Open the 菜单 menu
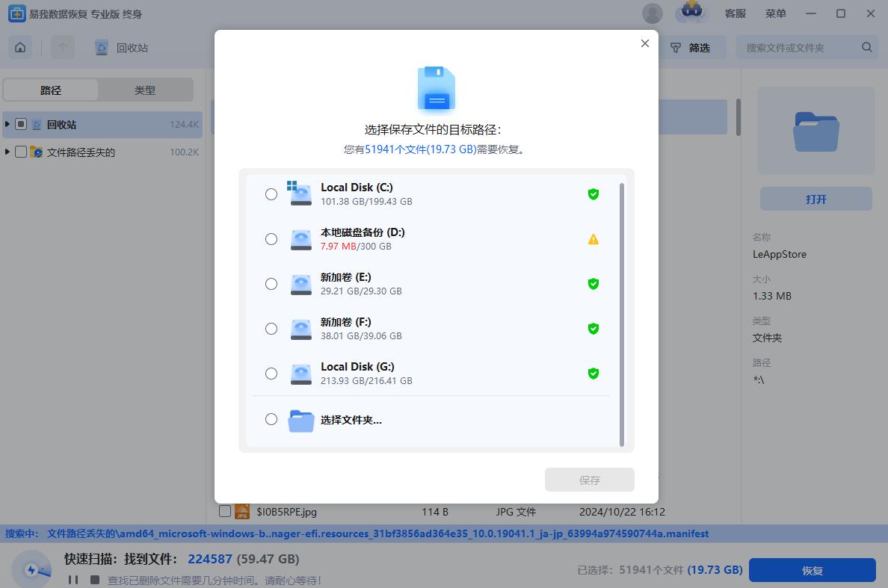The image size is (888, 588). 776,13
